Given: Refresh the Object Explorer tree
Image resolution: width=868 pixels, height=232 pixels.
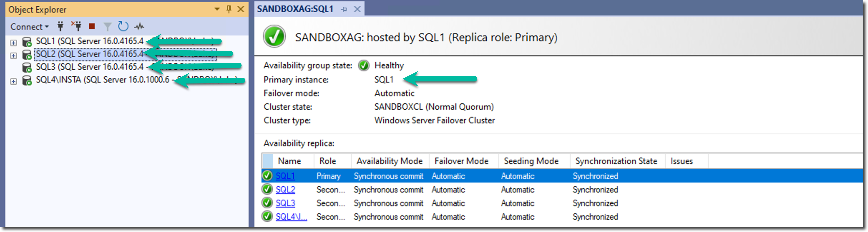Looking at the screenshot, I should pos(123,26).
